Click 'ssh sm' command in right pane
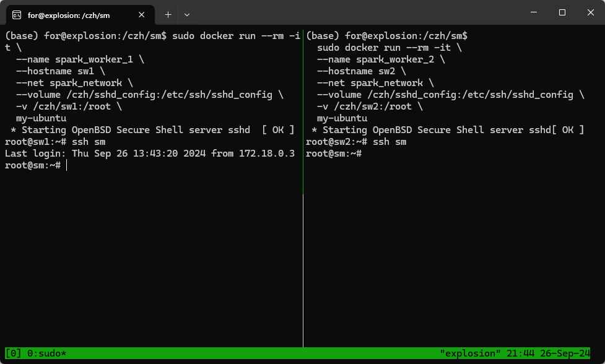Viewport: 605px width, 364px height. pos(390,142)
